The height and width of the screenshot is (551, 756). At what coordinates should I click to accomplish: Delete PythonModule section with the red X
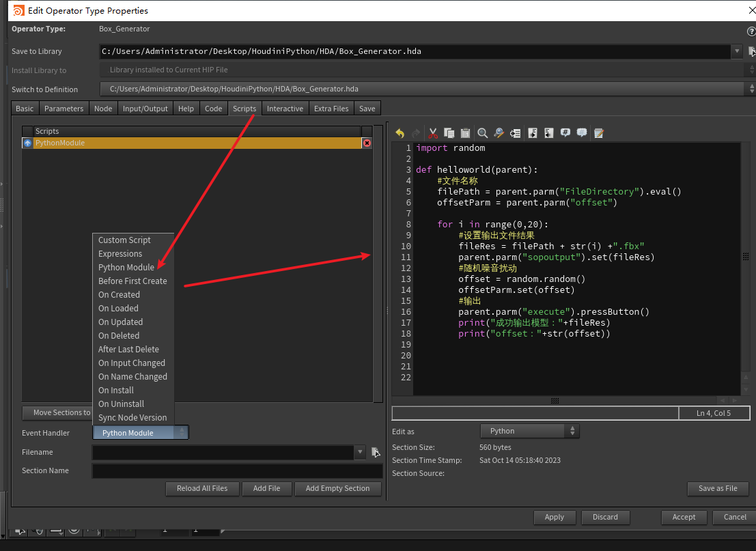[x=367, y=143]
